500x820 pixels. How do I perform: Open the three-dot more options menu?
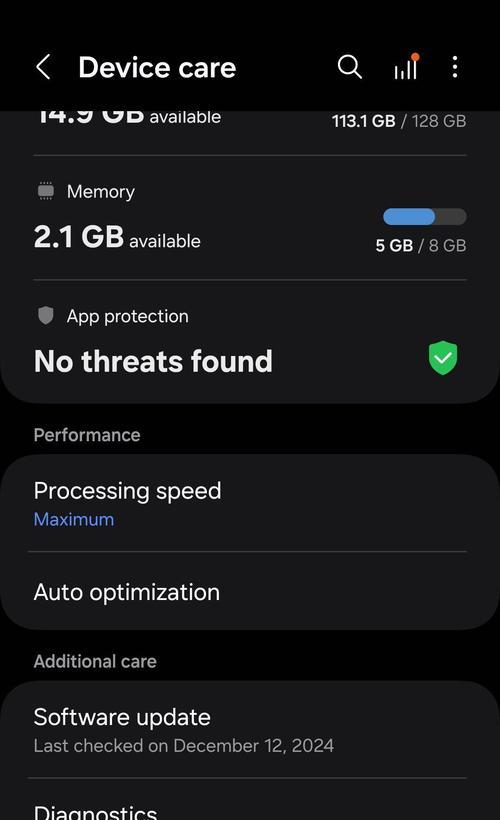(455, 67)
